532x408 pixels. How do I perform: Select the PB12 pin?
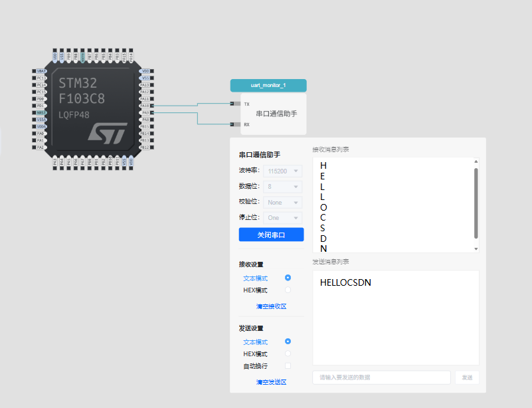point(147,148)
